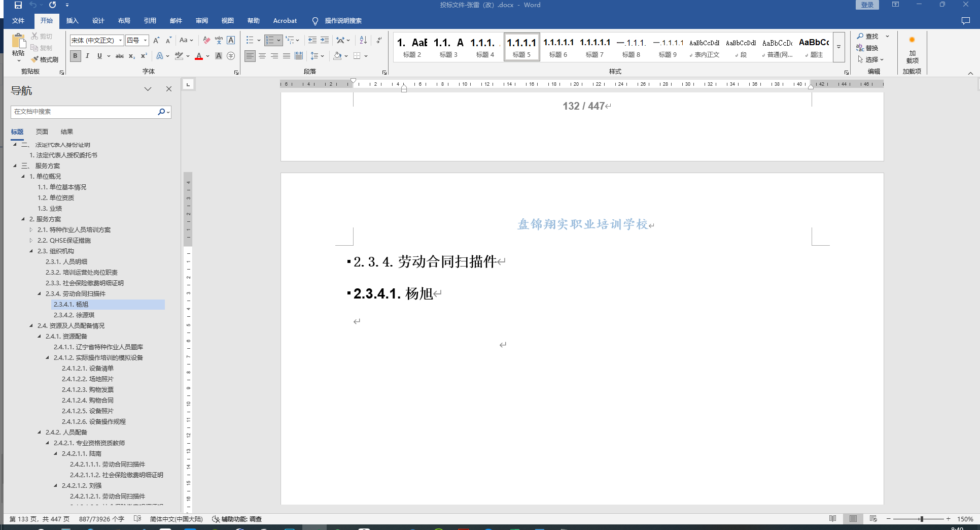Click the search magnifier in navigation pane

[x=161, y=112]
